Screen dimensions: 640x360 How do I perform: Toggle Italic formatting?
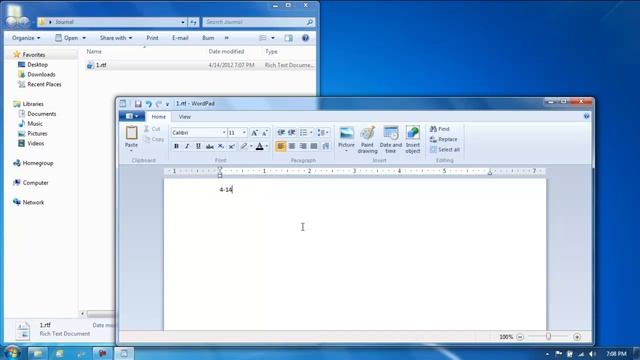coord(187,146)
